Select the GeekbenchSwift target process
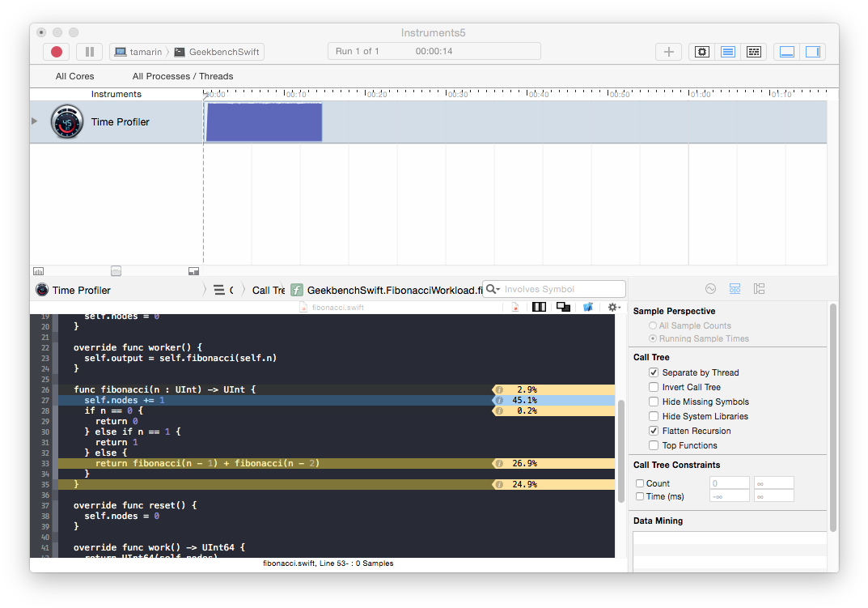The width and height of the screenshot is (868, 608). 217,52
